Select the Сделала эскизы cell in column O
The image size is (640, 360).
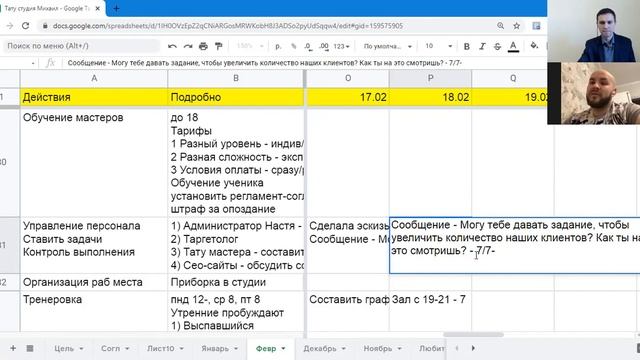(x=348, y=245)
